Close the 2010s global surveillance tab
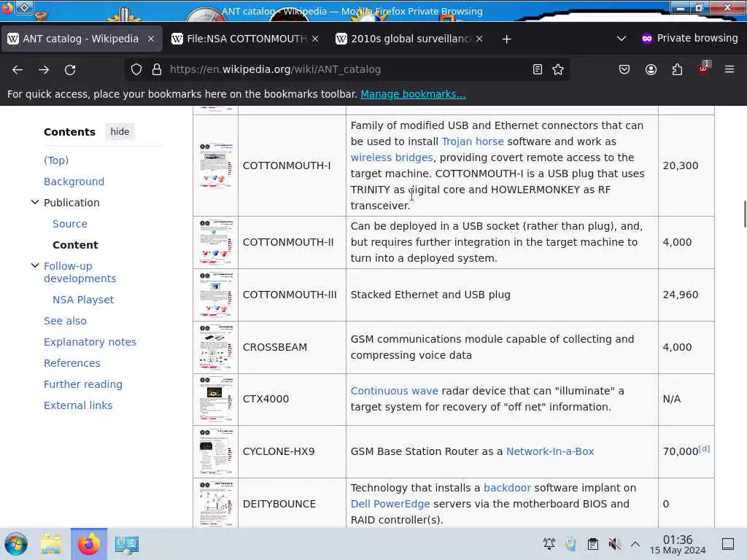The image size is (747, 560). click(x=479, y=39)
